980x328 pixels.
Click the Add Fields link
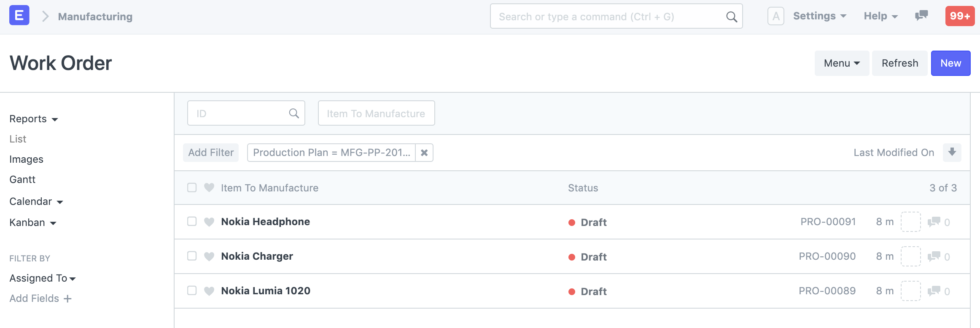point(34,298)
